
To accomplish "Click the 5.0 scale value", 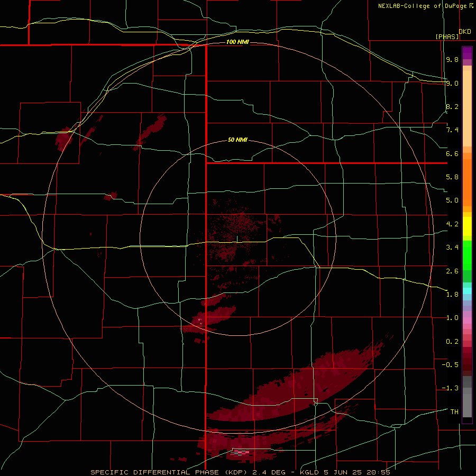I will 452,200.
